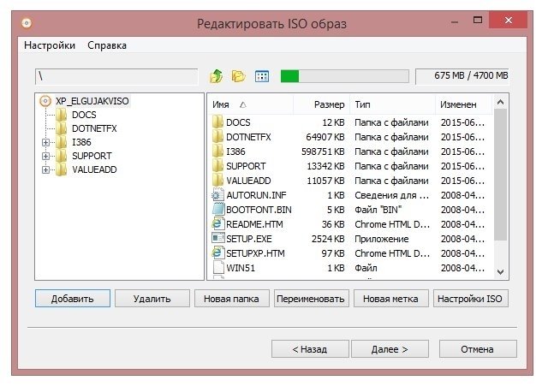
Task: Click the SUPPORT folder icon in file list
Action: [217, 166]
